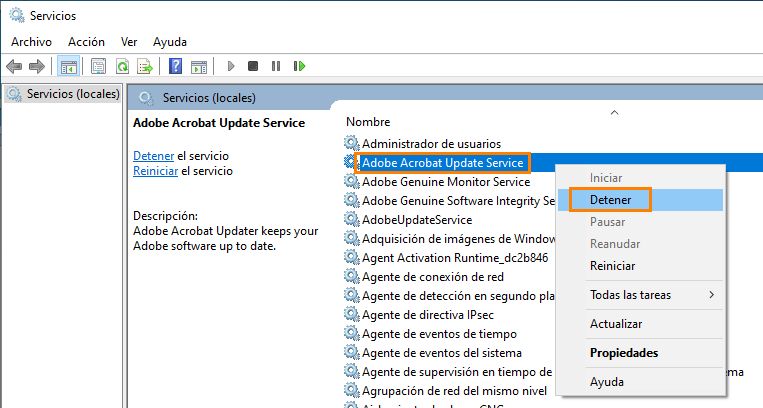Click gear icon of Adobe Genuine Monitor Service
Screen dimensions: 763x408
(351, 181)
